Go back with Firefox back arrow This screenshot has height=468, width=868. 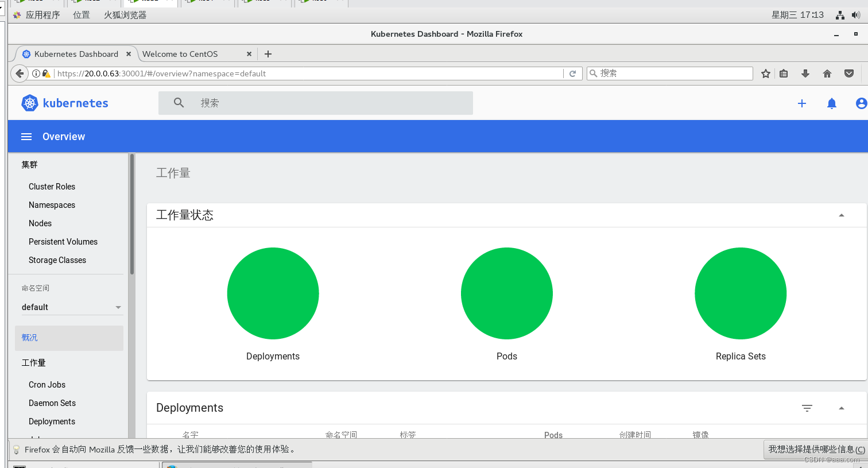(x=20, y=74)
